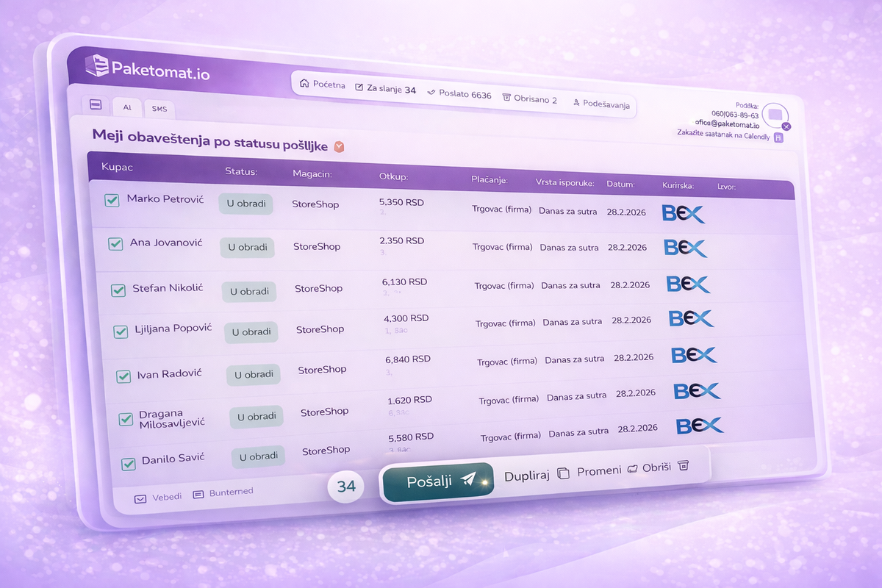Sort by the Izvor column header
882x588 pixels.
(726, 187)
